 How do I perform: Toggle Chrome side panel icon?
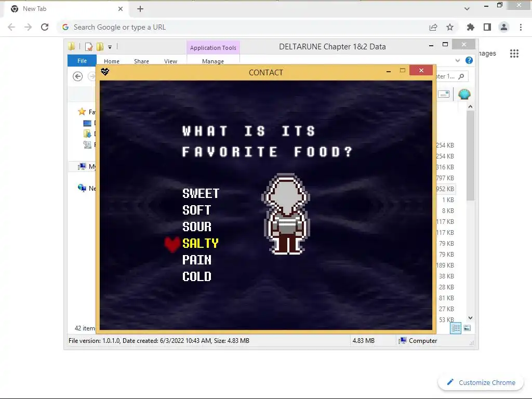(x=487, y=27)
